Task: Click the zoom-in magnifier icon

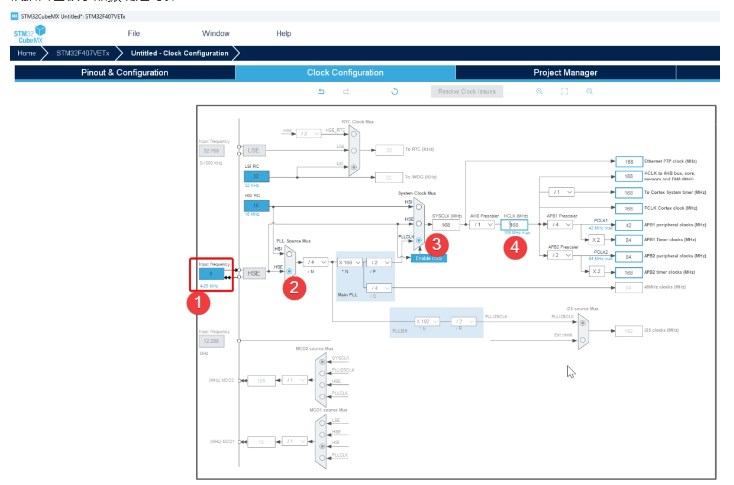Action: point(539,91)
